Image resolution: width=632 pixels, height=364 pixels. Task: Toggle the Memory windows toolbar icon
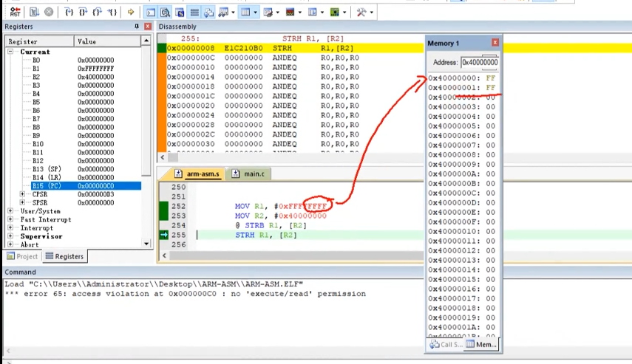click(245, 13)
